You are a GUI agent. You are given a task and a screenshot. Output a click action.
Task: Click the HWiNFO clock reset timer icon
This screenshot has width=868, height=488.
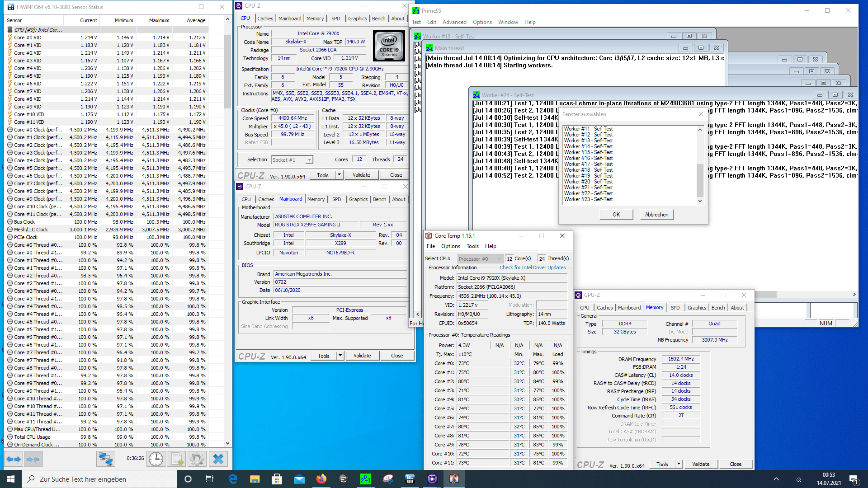(x=156, y=459)
